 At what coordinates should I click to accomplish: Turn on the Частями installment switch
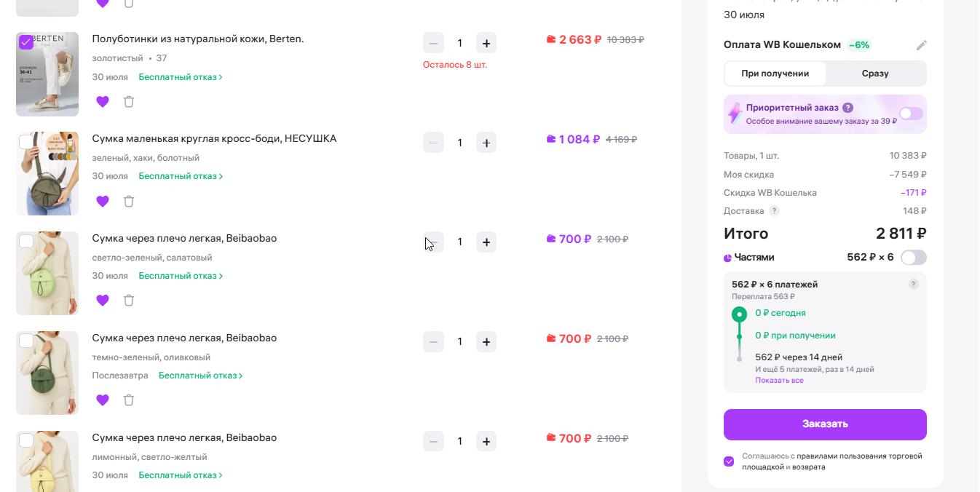point(914,258)
